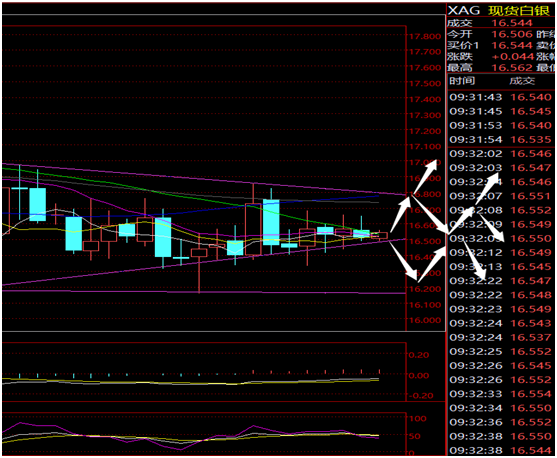Click the 时间 column header

(x=462, y=81)
